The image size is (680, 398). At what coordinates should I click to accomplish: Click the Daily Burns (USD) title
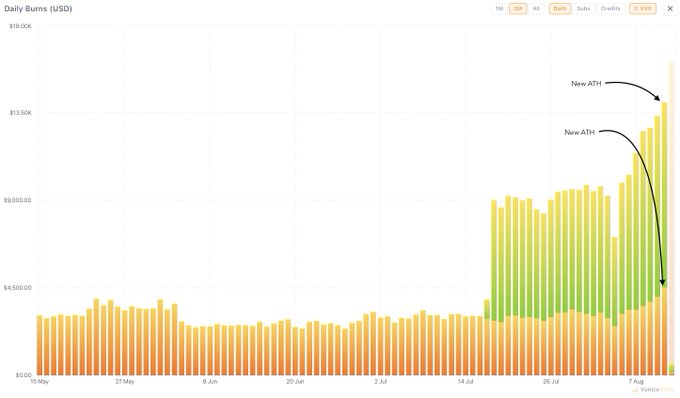coord(38,9)
